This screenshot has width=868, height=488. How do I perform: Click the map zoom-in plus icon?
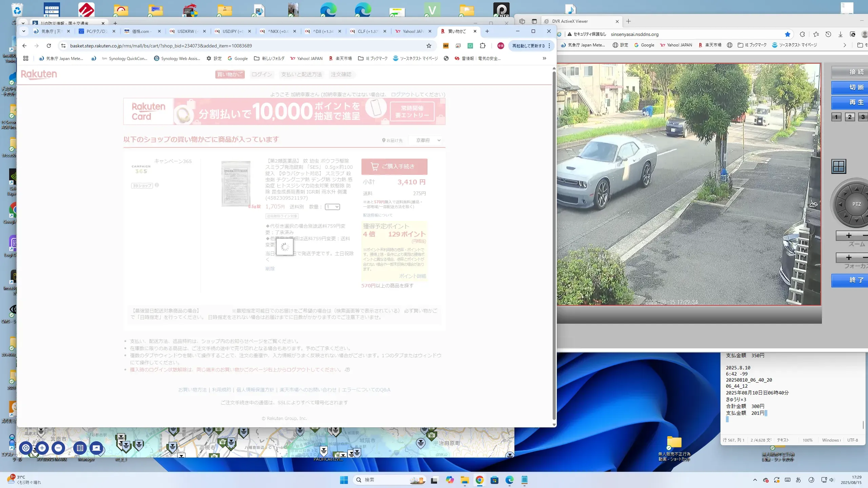pyautogui.click(x=42, y=448)
